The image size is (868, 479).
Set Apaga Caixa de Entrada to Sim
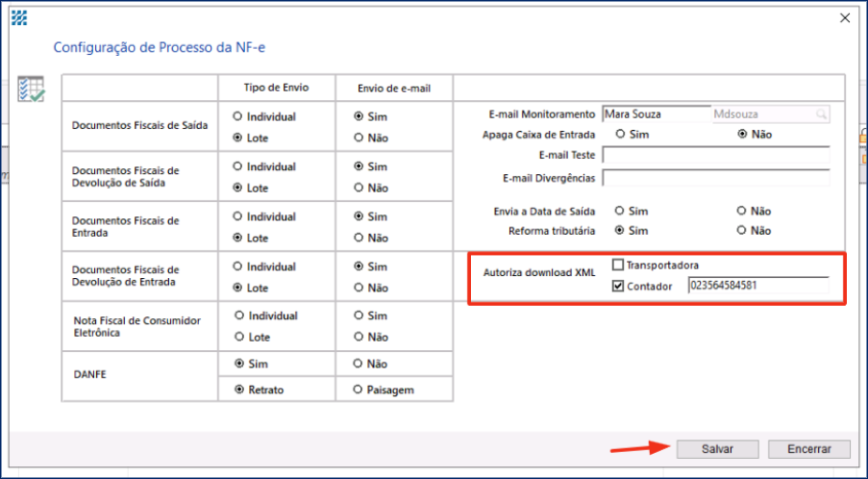point(620,135)
